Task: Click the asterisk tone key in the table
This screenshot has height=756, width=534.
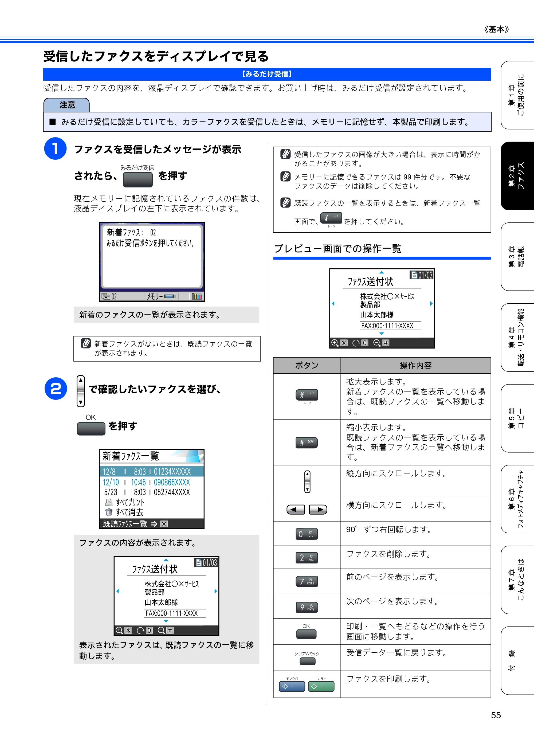Action: point(307,395)
